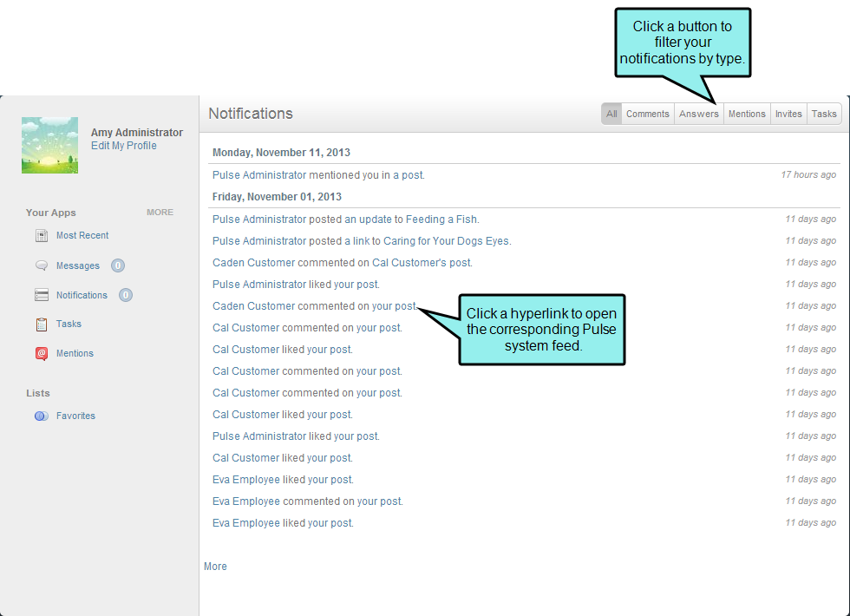Open Favorites list in sidebar
The height and width of the screenshot is (616, 850).
pos(76,416)
